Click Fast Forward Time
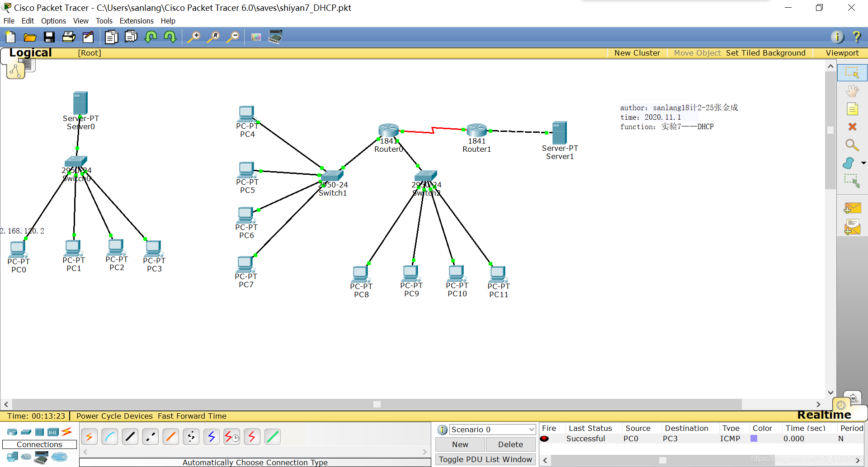868x467 pixels. [192, 416]
